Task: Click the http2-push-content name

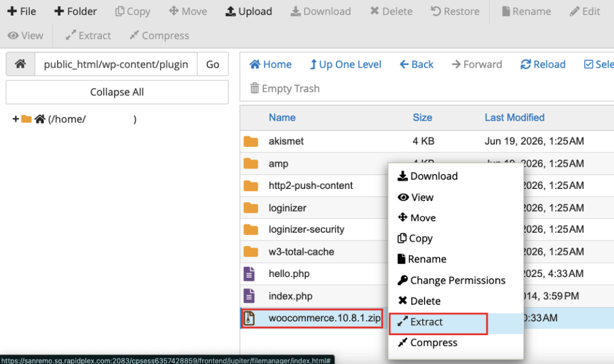Action: pos(311,185)
